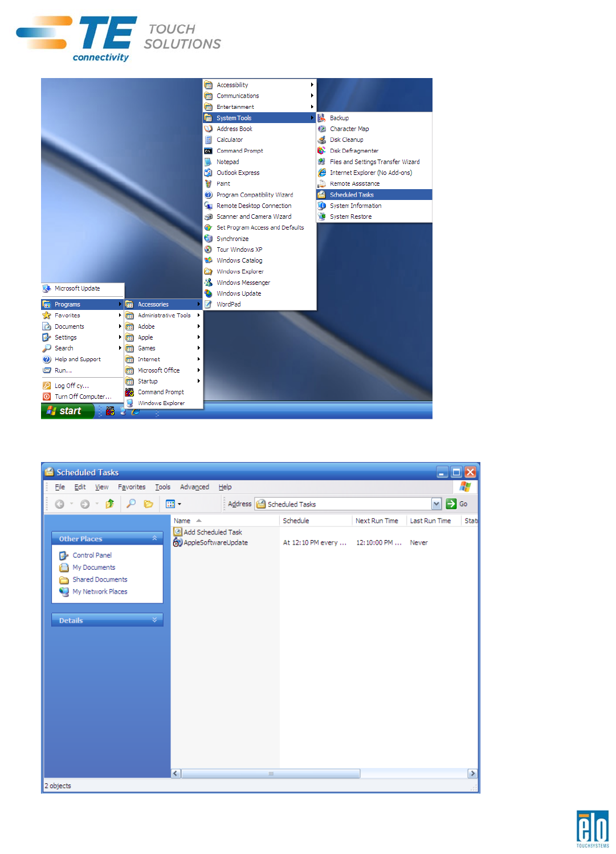616x854 pixels.
Task: Open the Views dropdown button in toolbar
Action: [173, 504]
